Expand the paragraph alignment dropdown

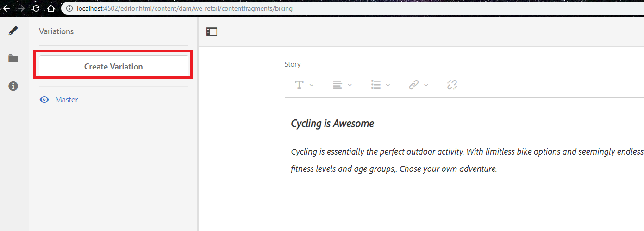tap(342, 85)
